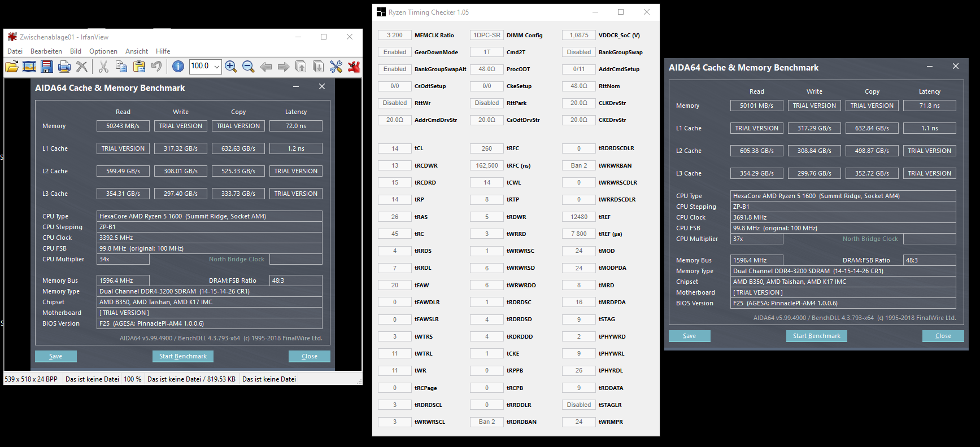Save the image with the floppy disk icon
Screen dimensions: 980x447
(47, 67)
